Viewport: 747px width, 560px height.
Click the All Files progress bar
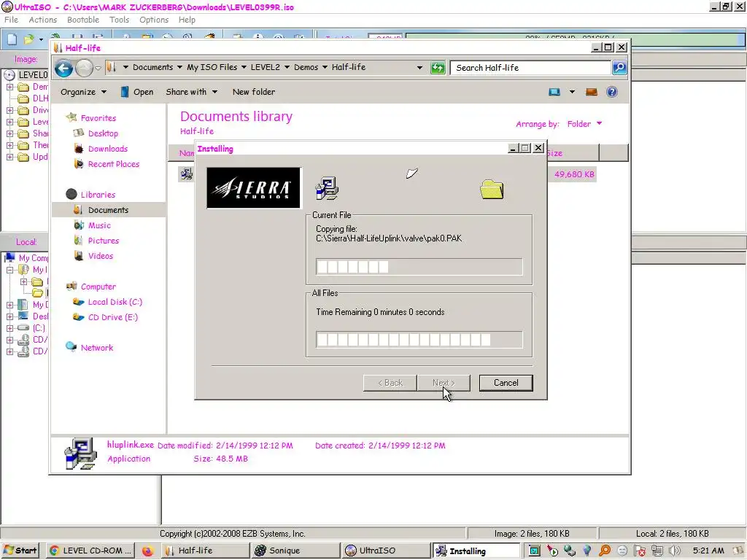[419, 340]
